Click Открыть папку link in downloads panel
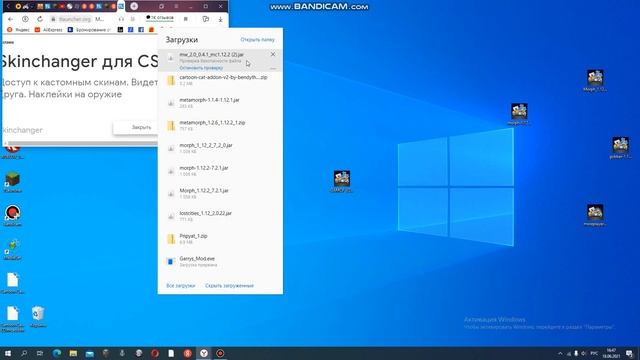Viewport: 640px width, 360px height. point(257,40)
